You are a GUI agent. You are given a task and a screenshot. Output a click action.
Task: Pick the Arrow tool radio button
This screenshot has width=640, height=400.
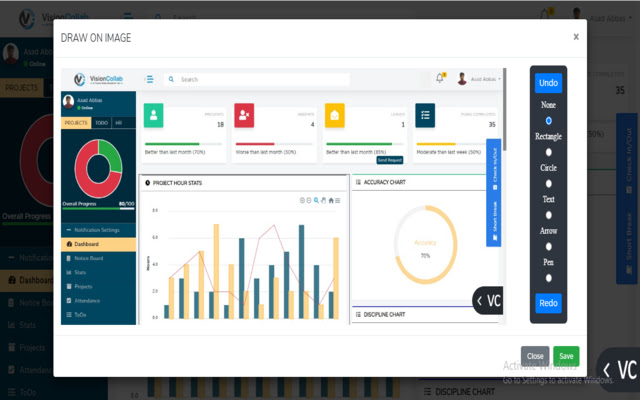pyautogui.click(x=548, y=247)
